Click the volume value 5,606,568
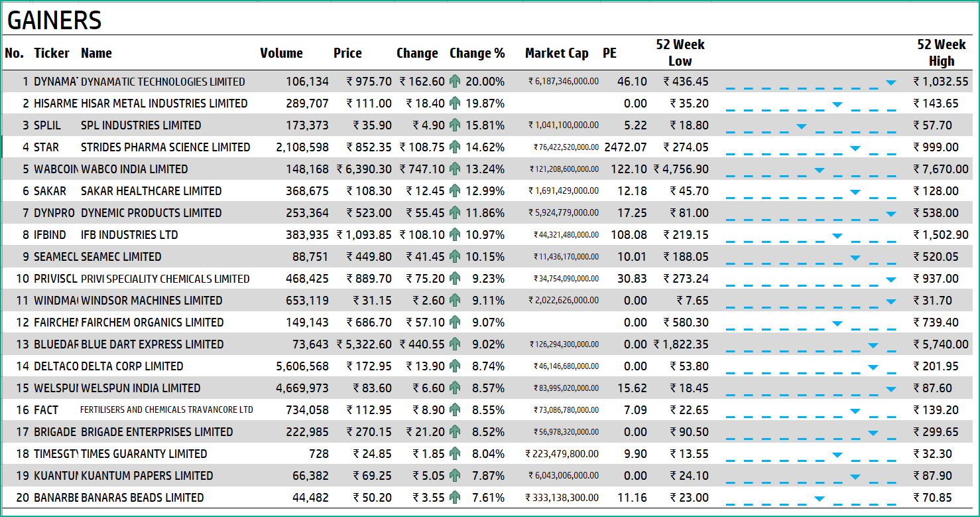This screenshot has width=980, height=517. click(x=302, y=366)
